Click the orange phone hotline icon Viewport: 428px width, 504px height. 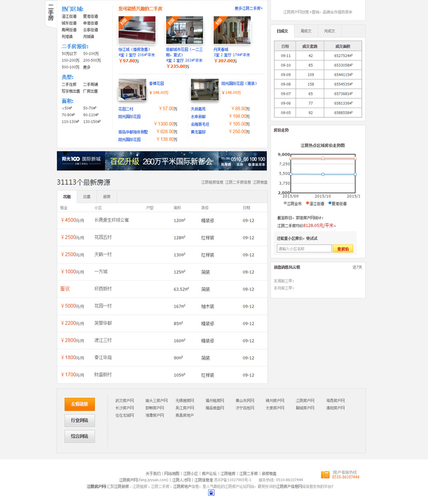point(325,474)
